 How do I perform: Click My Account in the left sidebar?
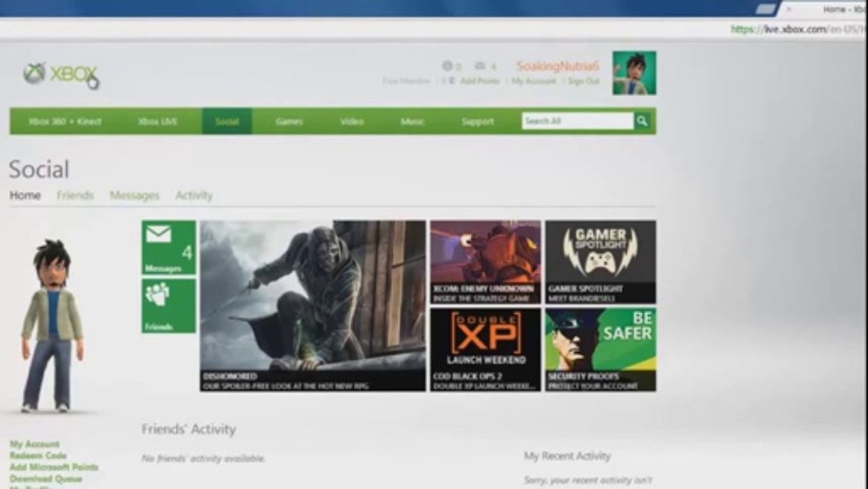35,444
